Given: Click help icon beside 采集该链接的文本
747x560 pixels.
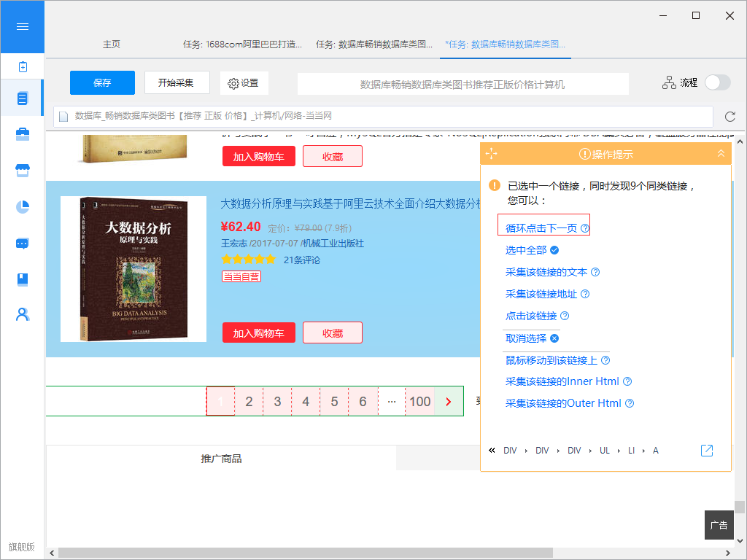Looking at the screenshot, I should pos(595,272).
